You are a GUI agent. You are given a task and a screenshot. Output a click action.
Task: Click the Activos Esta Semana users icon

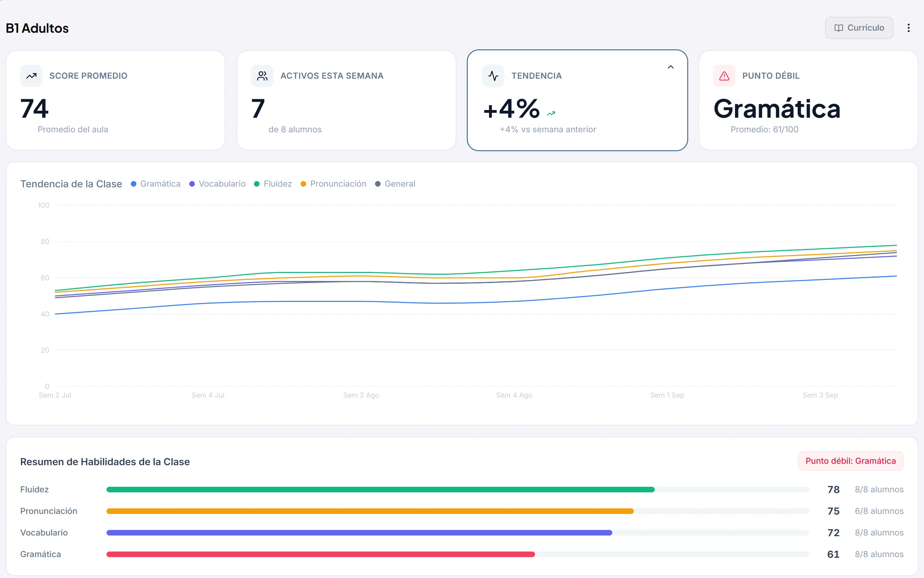(x=262, y=76)
